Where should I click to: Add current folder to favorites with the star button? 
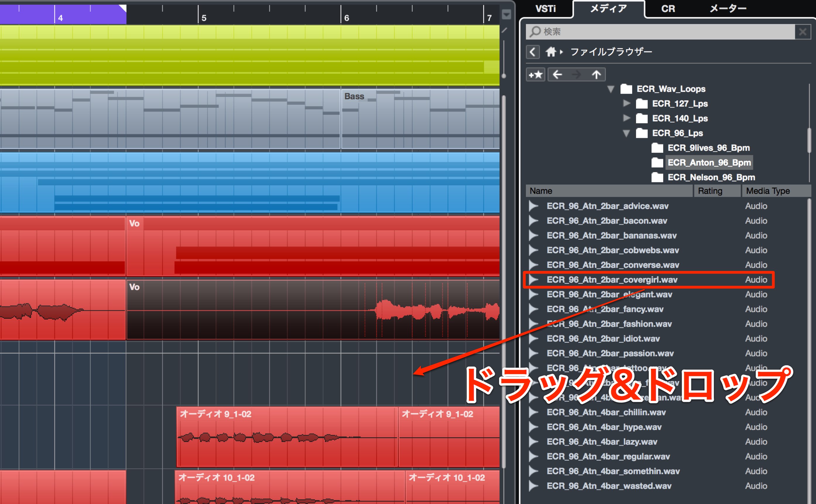point(535,74)
